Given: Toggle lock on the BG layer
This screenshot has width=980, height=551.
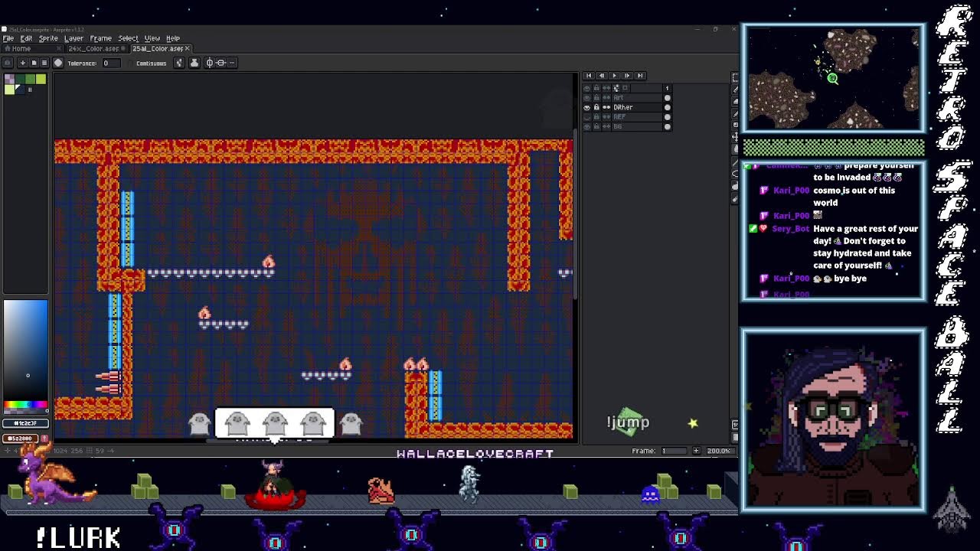Looking at the screenshot, I should point(596,126).
